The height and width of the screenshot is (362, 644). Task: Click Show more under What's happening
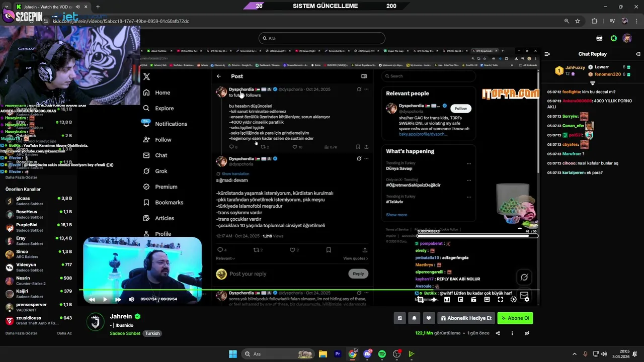[396, 215]
